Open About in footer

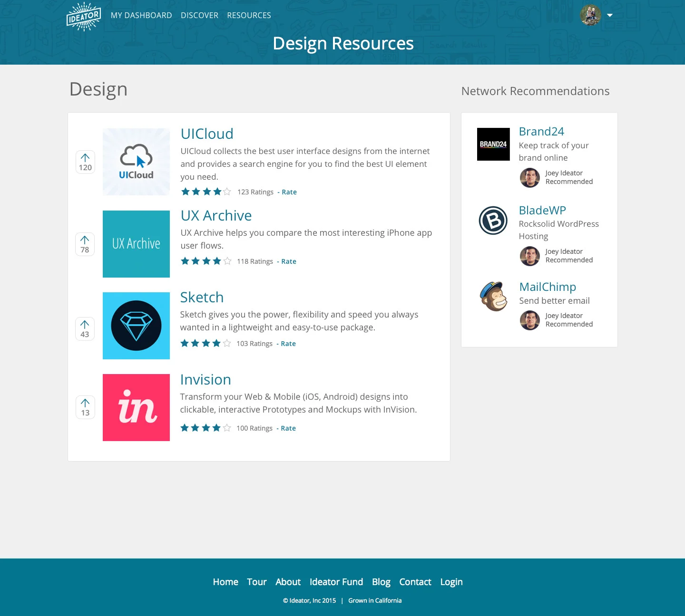[x=288, y=582]
